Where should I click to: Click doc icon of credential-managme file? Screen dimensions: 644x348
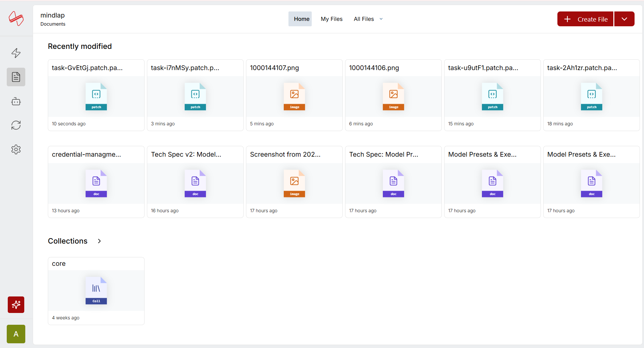click(96, 184)
